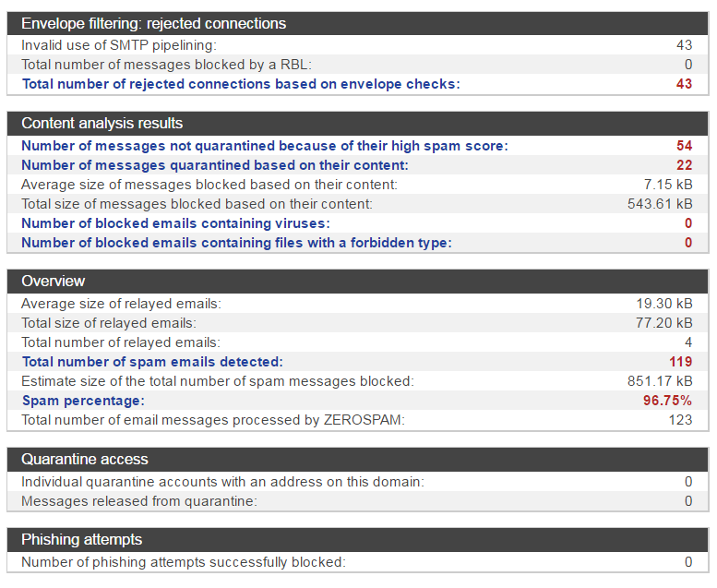
Task: Click the Content analysis results header
Action: pos(358,124)
